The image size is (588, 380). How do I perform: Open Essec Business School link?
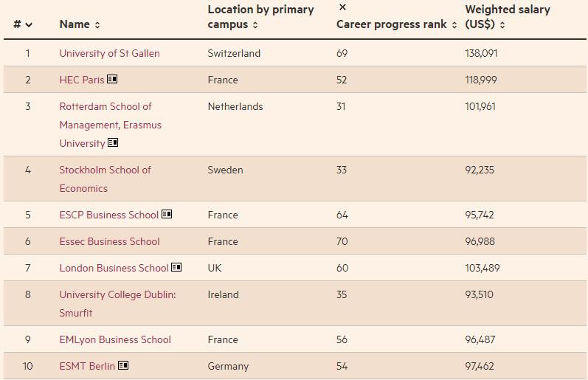(109, 241)
